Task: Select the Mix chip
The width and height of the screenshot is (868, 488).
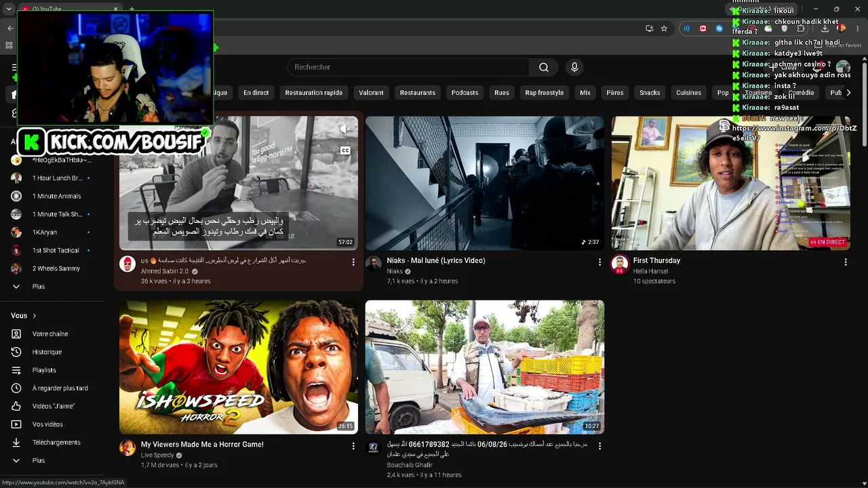Action: tap(585, 93)
